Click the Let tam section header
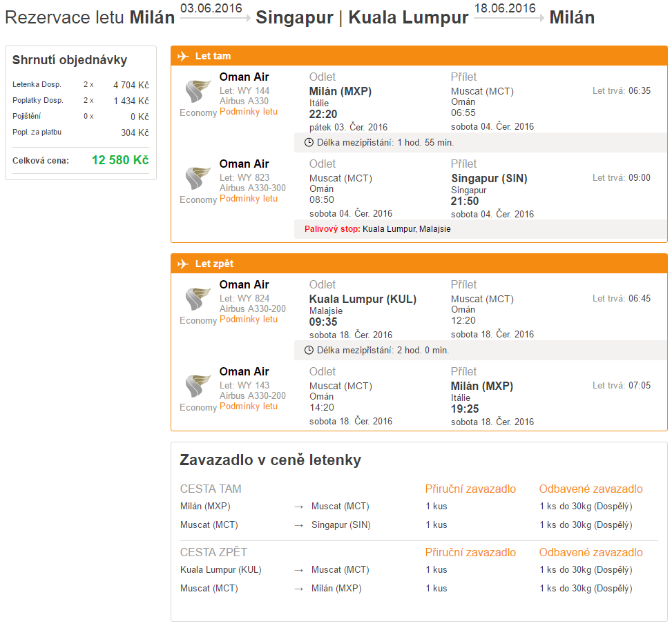This screenshot has height=628, width=672. [419, 56]
